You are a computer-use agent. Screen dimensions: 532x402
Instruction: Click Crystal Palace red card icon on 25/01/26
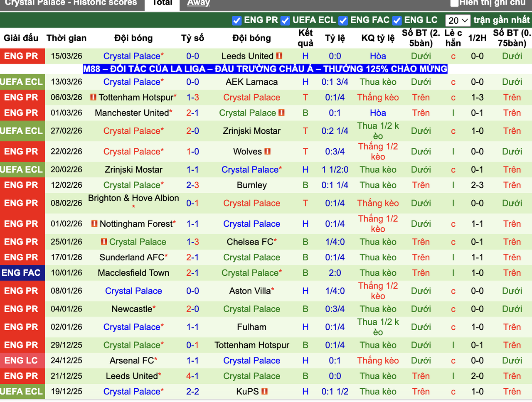pyautogui.click(x=104, y=241)
